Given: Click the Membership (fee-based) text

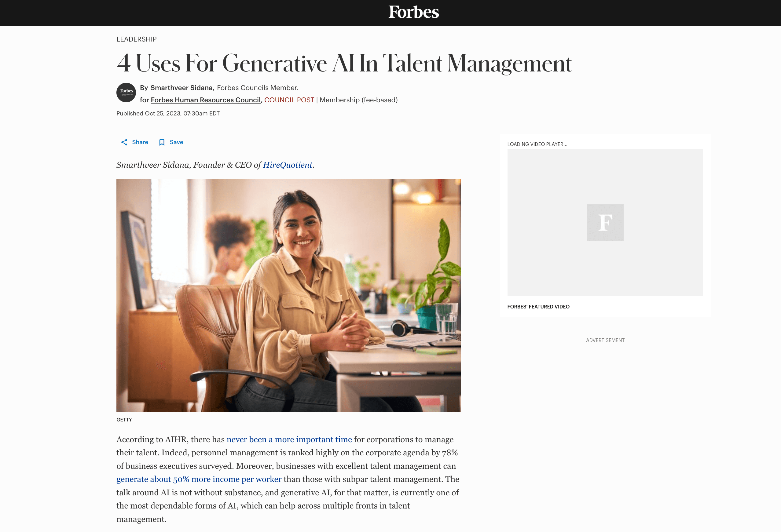Looking at the screenshot, I should click(358, 100).
